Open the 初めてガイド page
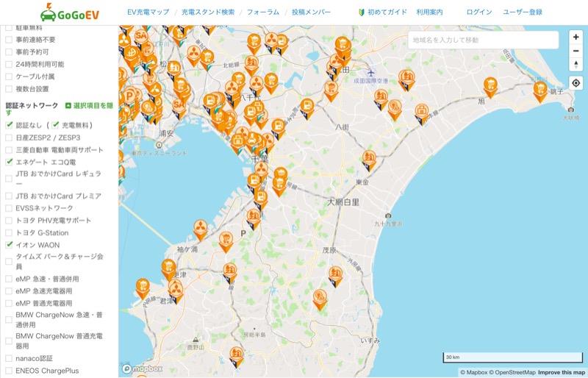This screenshot has width=588, height=378. point(387,12)
